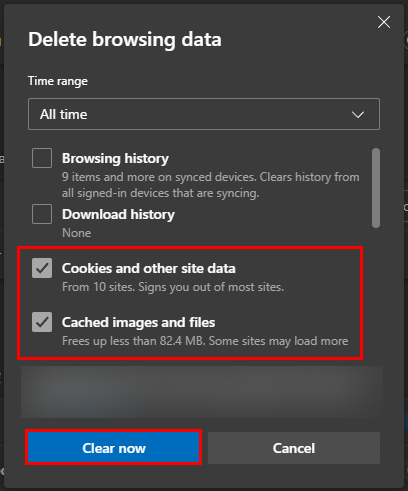Click the Frees up less than 82.4 MB text
Image resolution: width=408 pixels, height=491 pixels.
click(x=205, y=341)
